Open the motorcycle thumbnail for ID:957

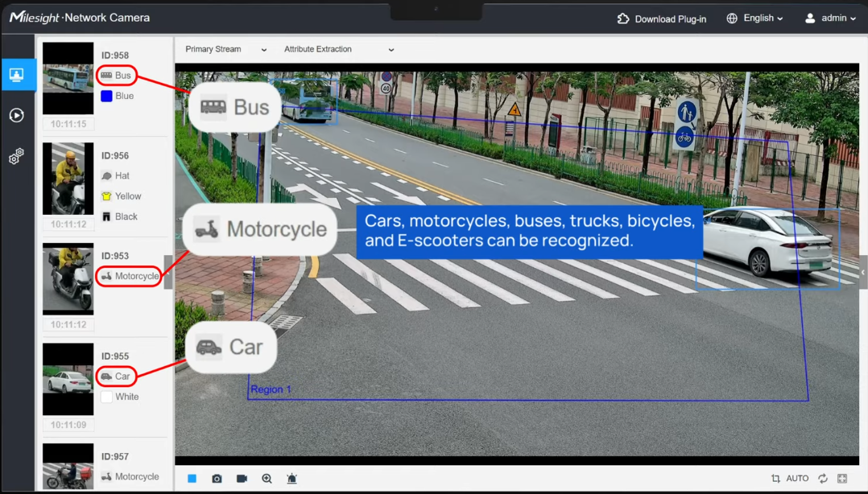point(68,467)
